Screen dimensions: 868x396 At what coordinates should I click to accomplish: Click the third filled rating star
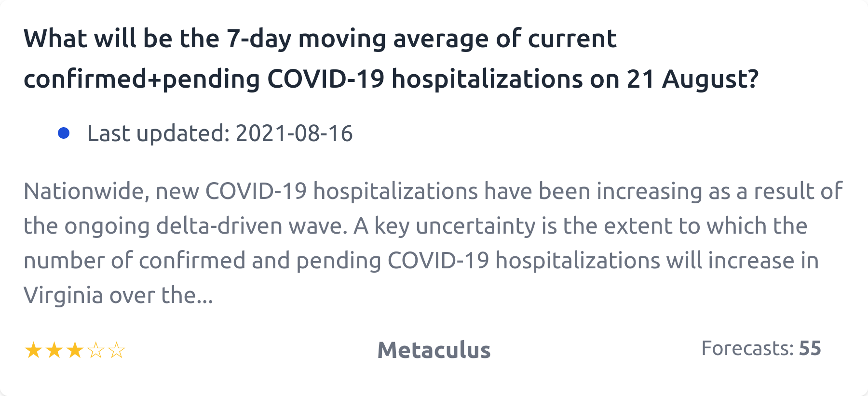pyautogui.click(x=75, y=350)
